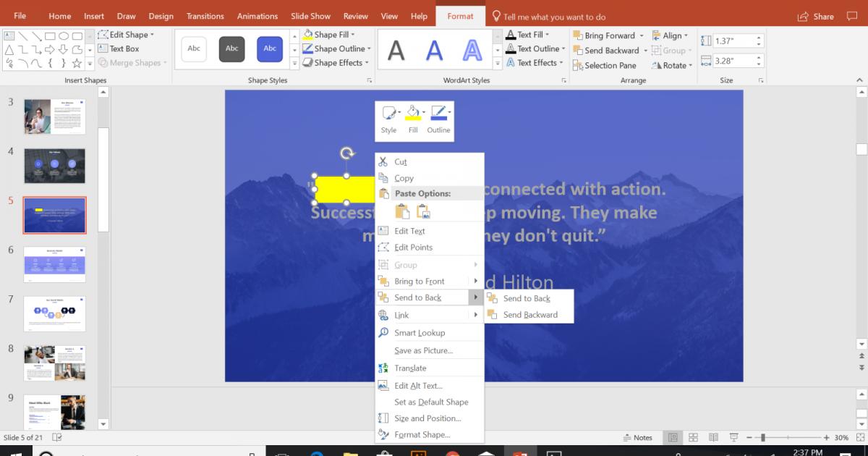
Task: Switch to the Design ribbon tab
Action: [161, 16]
